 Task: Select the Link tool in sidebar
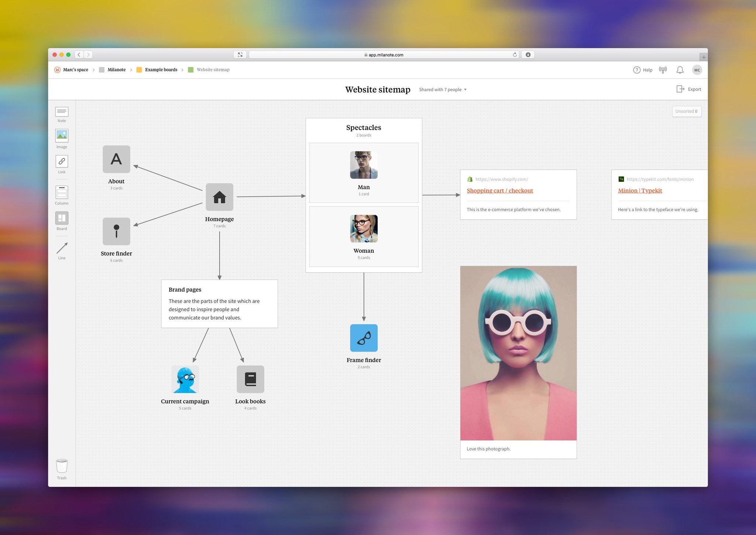coord(62,161)
